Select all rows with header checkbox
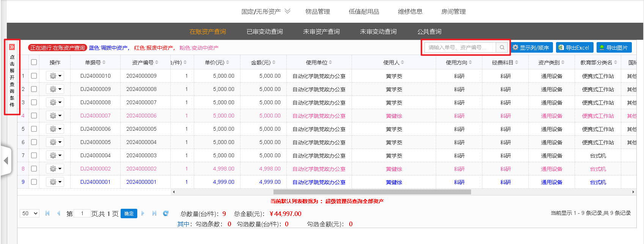644x244 pixels. tap(34, 62)
